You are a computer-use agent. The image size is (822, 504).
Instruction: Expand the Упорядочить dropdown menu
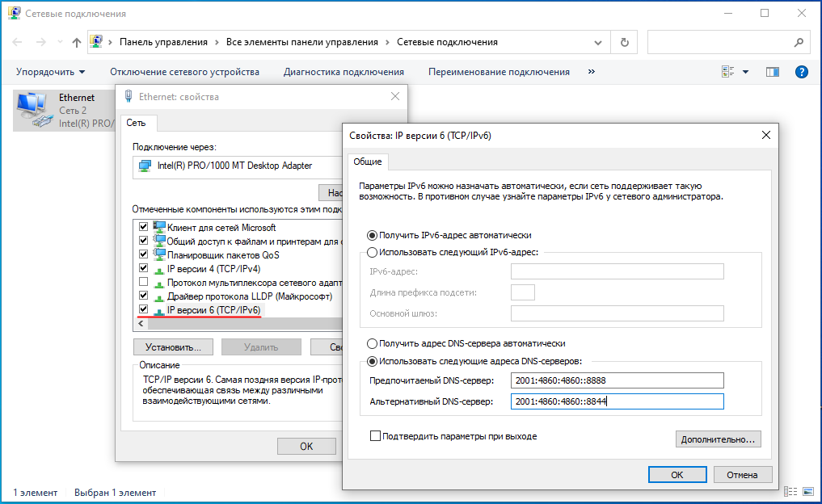pyautogui.click(x=50, y=72)
